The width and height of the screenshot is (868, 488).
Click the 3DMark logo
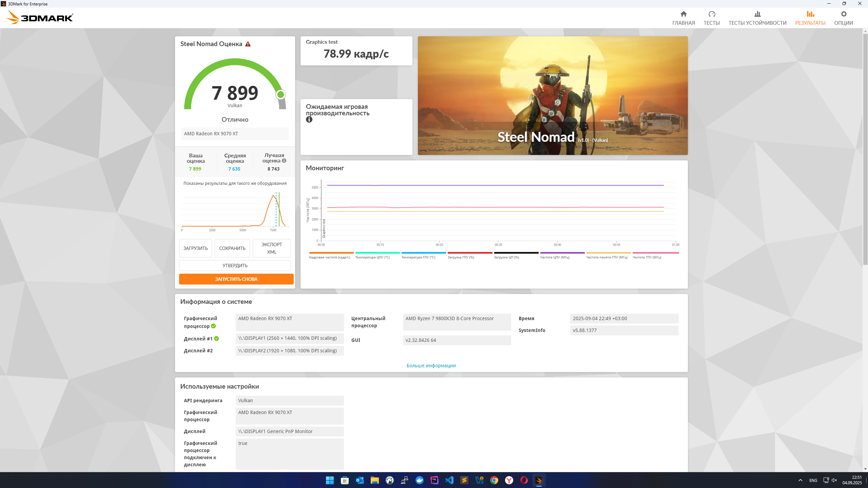click(40, 17)
